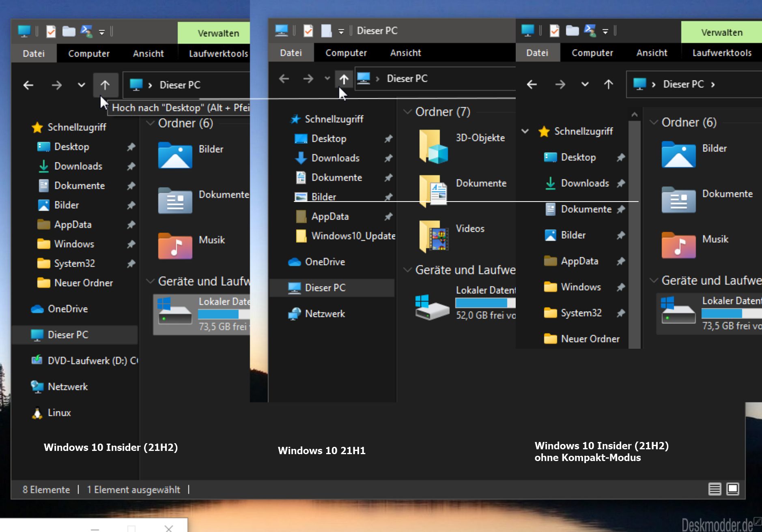Open recent locations dropdown in 21H1 window
Viewport: 762px width, 532px height.
coord(327,78)
